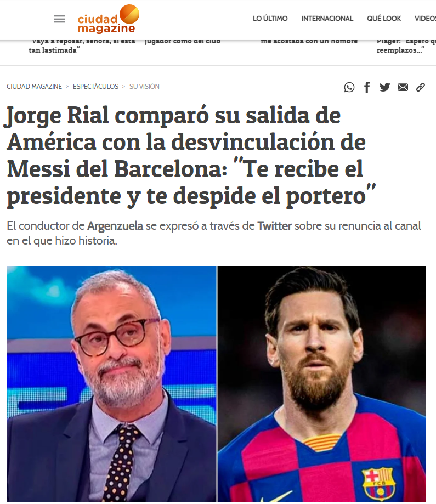The image size is (436, 504).
Task: Go to ESPECTÁCULOS breadcrumb
Action: coord(95,87)
